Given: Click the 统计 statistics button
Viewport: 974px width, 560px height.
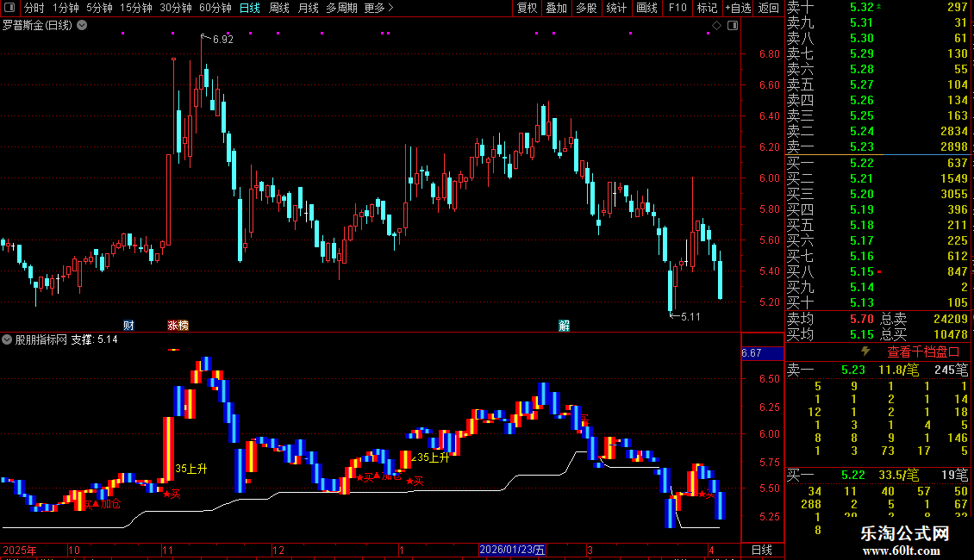Looking at the screenshot, I should coord(616,8).
